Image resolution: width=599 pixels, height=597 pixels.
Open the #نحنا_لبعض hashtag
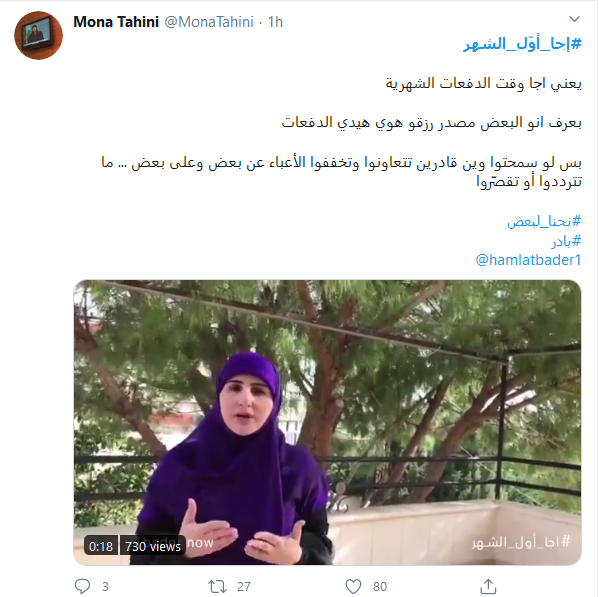[544, 221]
